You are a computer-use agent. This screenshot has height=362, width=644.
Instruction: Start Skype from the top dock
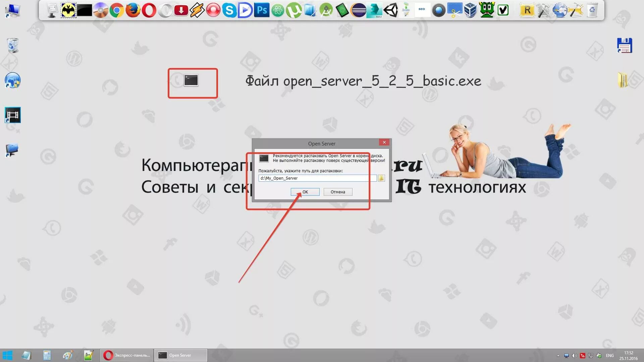coord(229,11)
